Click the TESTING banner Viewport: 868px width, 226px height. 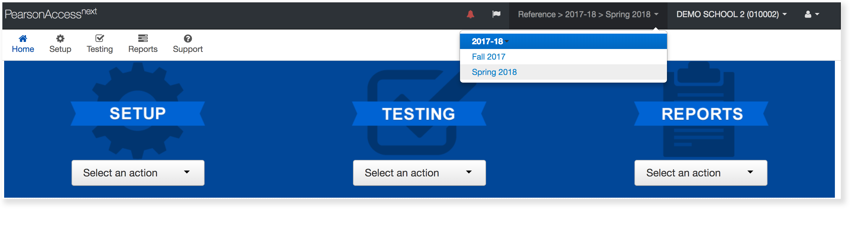(x=419, y=114)
